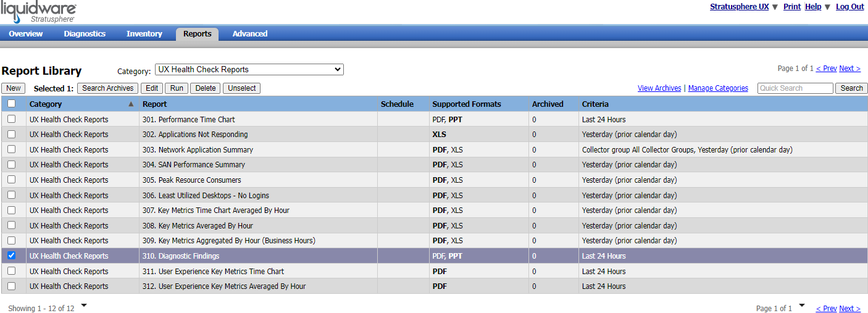Image resolution: width=868 pixels, height=313 pixels.
Task: Click the top < Prev pagination link
Action: pyautogui.click(x=827, y=69)
